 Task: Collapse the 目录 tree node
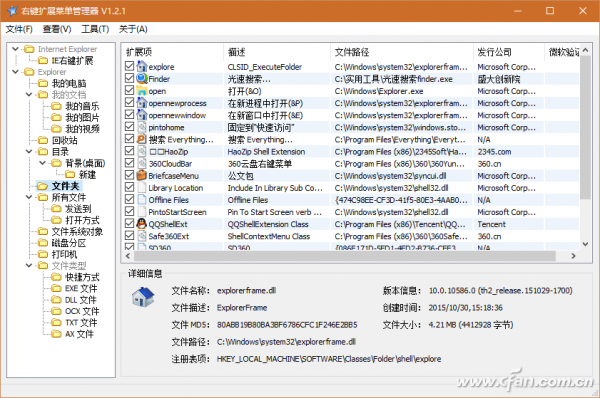[29, 152]
